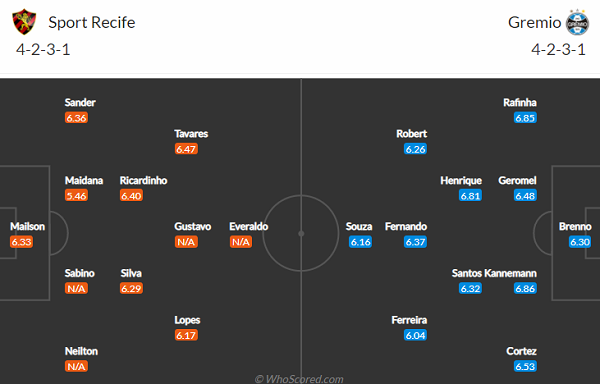Click player Ferreira's name

coord(409,320)
